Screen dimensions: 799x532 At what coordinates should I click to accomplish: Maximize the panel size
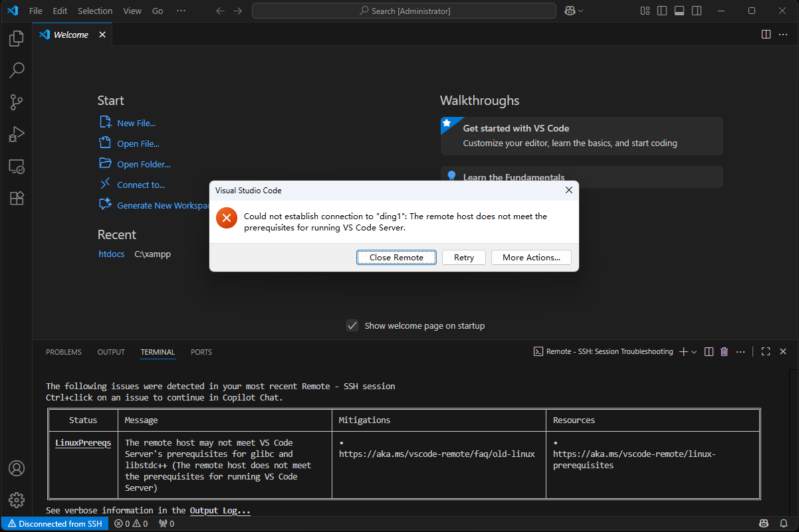[x=766, y=351]
